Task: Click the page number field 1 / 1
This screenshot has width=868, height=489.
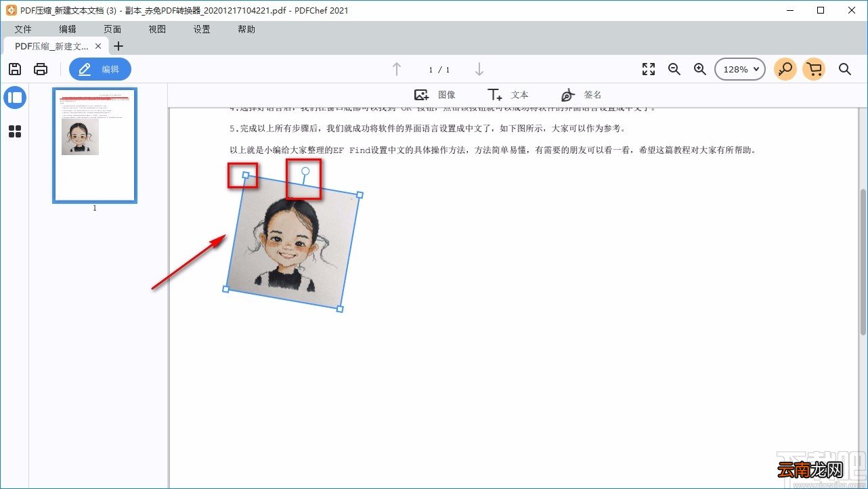Action: 439,70
